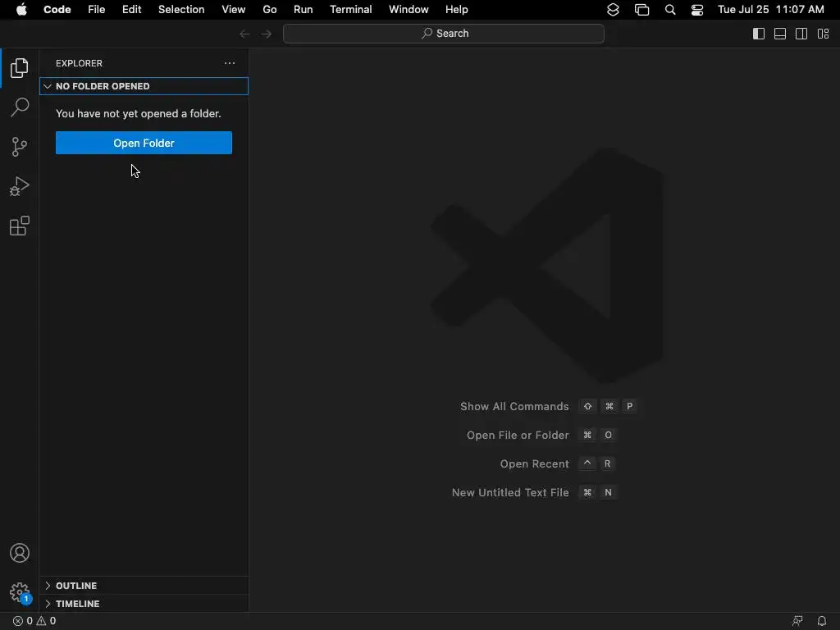The width and height of the screenshot is (840, 630).
Task: Open the Apple menu
Action: click(21, 10)
